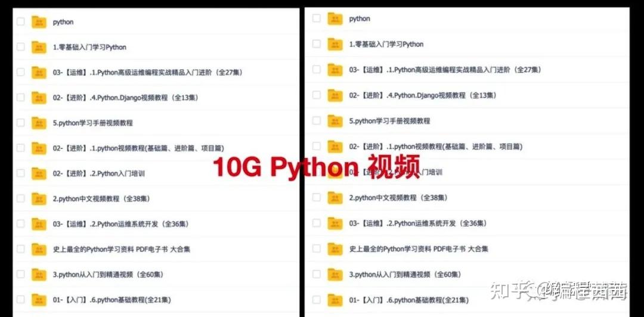Click folder icon for Python高级运维编程实战 in left list
The image size is (644, 317).
click(39, 72)
